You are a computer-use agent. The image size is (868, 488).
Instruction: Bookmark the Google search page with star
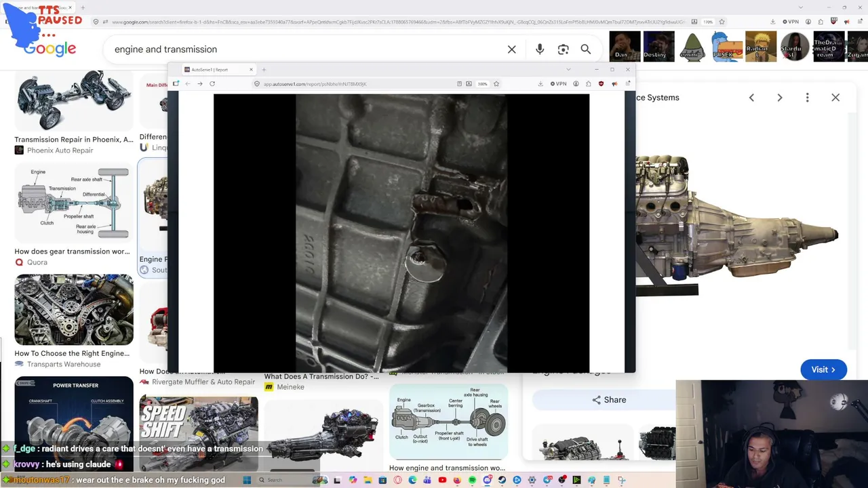pos(722,22)
